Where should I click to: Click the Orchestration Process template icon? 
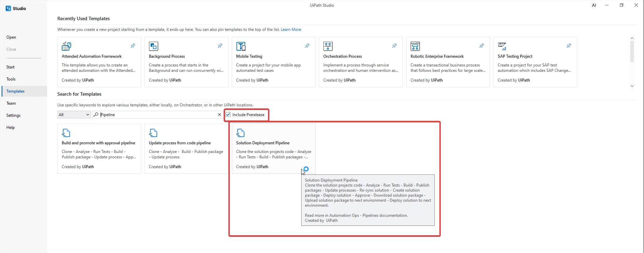coord(328,46)
